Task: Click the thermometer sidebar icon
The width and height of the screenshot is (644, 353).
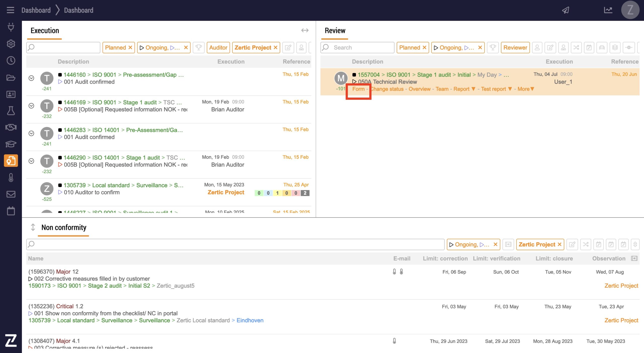Action: point(11,178)
